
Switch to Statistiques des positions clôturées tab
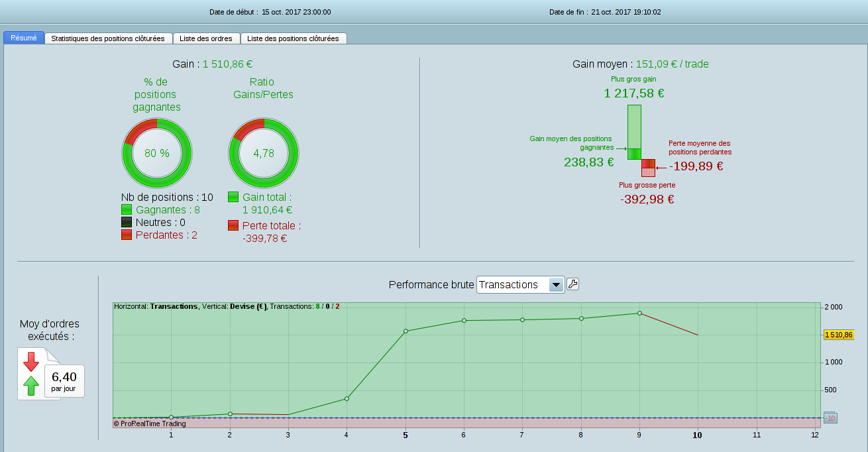tap(108, 38)
